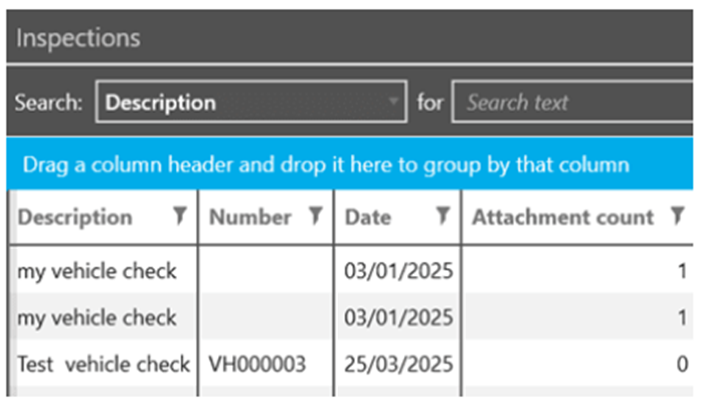
Task: Click the first row's 03/01/2025 date cell
Action: (x=397, y=271)
